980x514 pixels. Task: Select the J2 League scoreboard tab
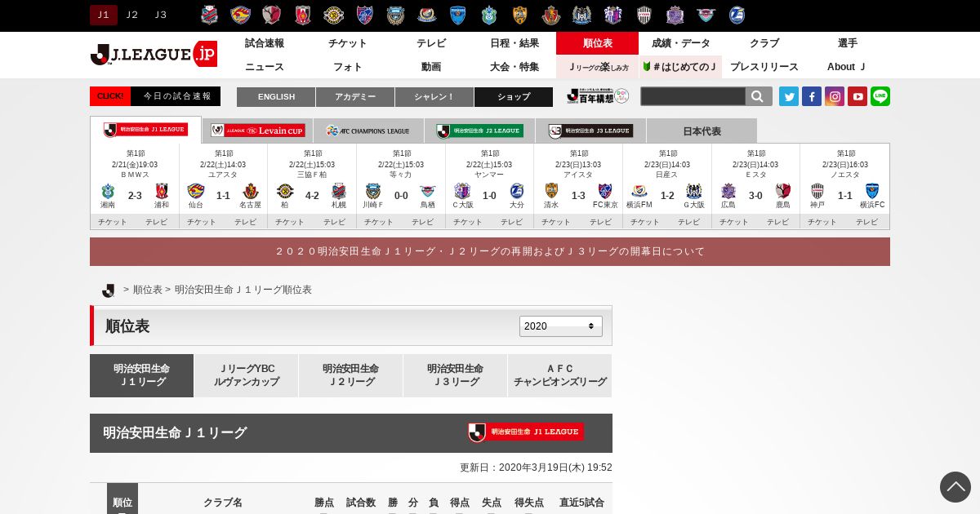pyautogui.click(x=479, y=131)
